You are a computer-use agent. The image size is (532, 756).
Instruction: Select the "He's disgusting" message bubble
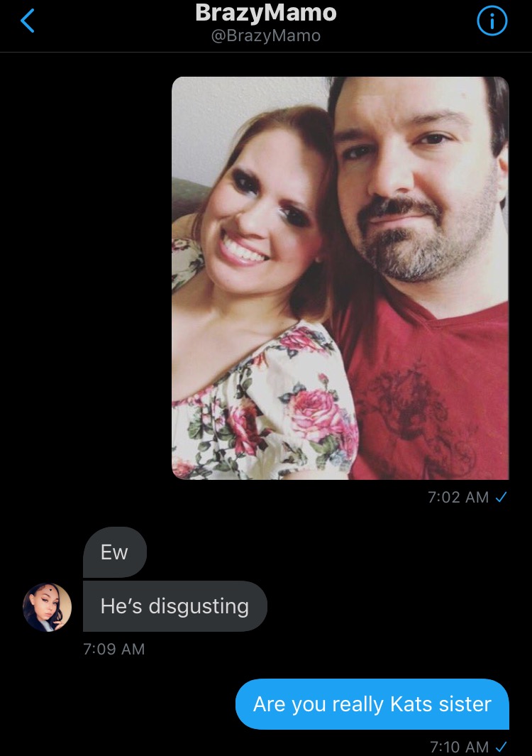175,606
